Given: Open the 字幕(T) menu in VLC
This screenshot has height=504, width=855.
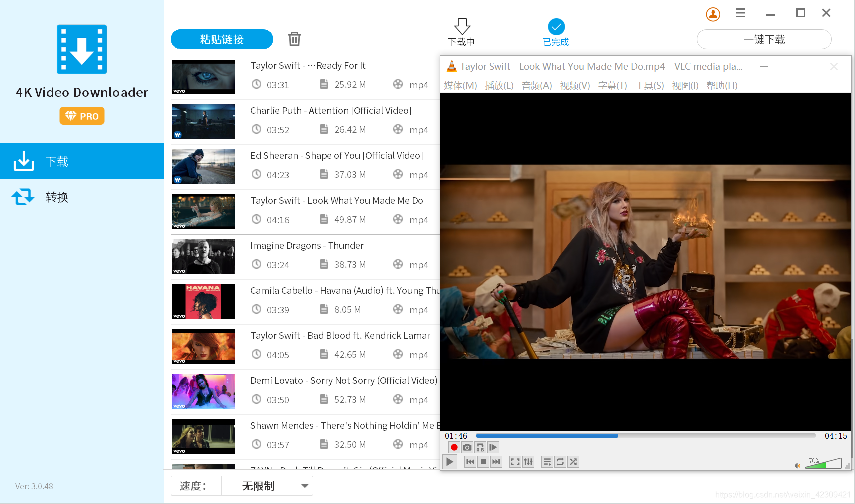Looking at the screenshot, I should click(612, 86).
